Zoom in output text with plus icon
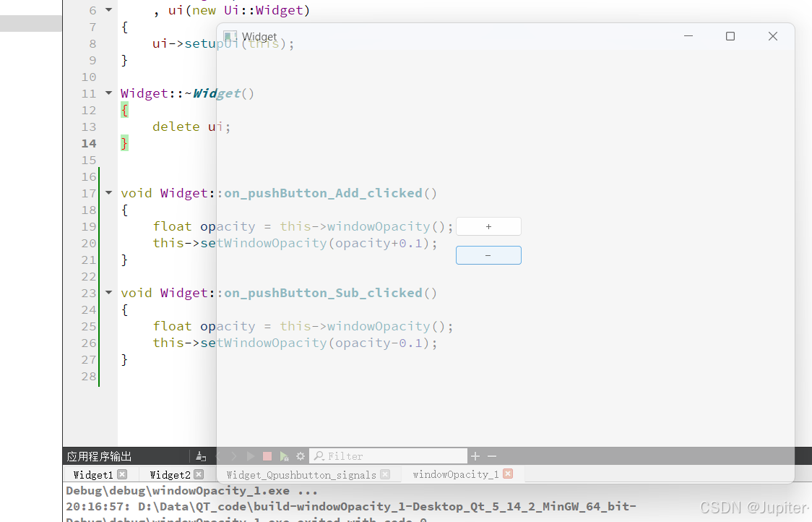This screenshot has width=812, height=522. click(475, 456)
